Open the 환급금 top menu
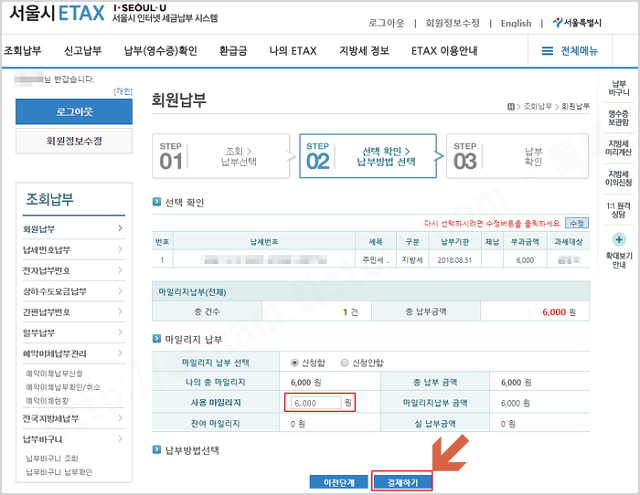This screenshot has height=495, width=640. [233, 51]
